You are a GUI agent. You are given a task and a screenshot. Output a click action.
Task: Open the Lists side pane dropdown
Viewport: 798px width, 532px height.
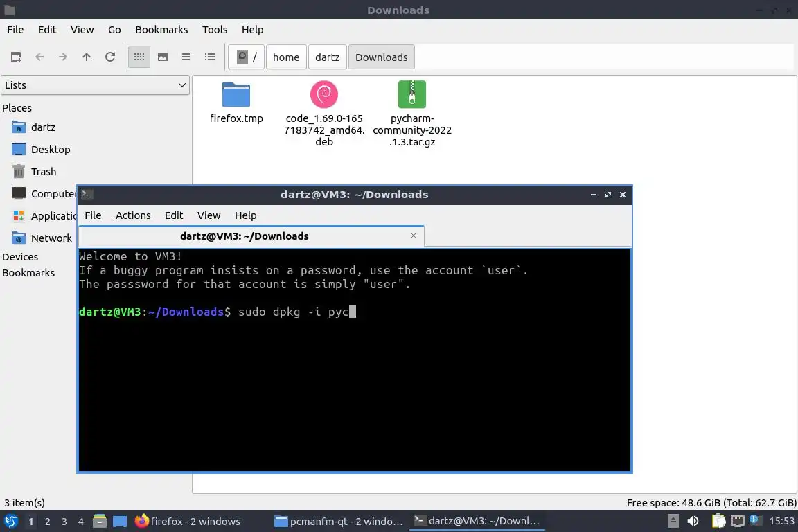95,85
